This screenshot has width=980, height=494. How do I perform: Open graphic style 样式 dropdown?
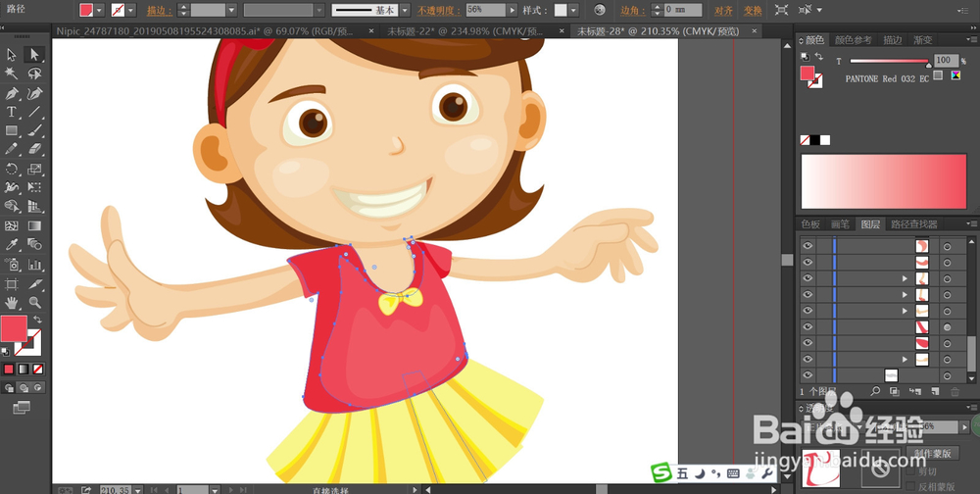pos(573,10)
